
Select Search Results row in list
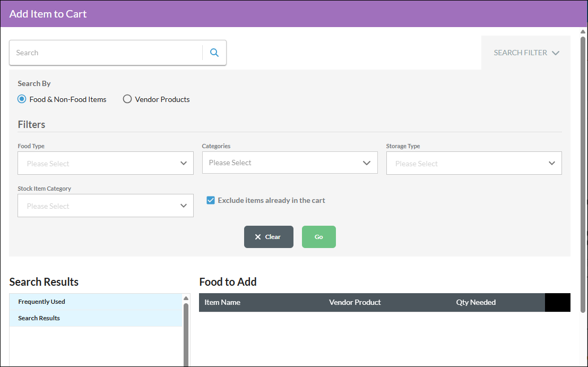[96, 318]
